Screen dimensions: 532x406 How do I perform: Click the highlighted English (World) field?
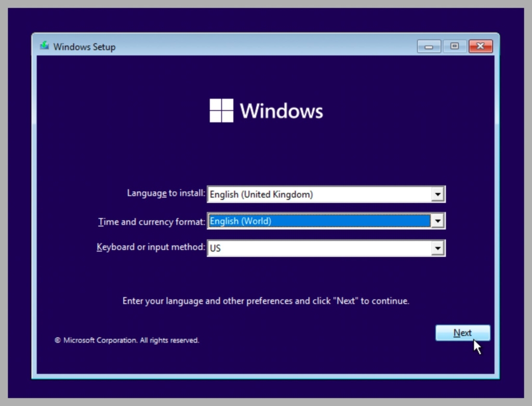pyautogui.click(x=319, y=221)
